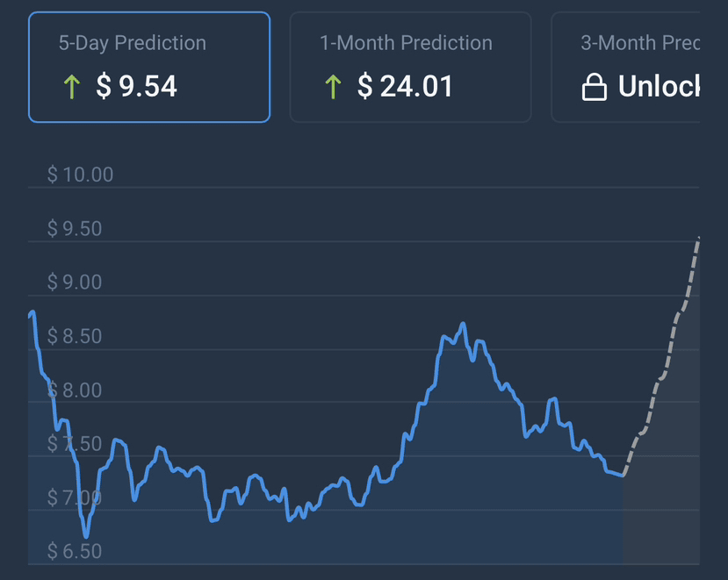The width and height of the screenshot is (728, 580).
Task: Click the $9.54 predicted price value
Action: 137,87
